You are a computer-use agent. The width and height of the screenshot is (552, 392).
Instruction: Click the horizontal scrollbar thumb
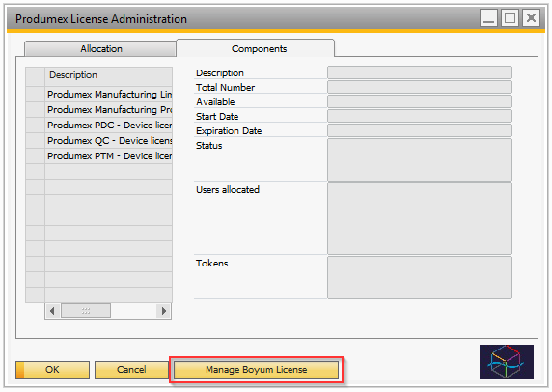pos(86,311)
